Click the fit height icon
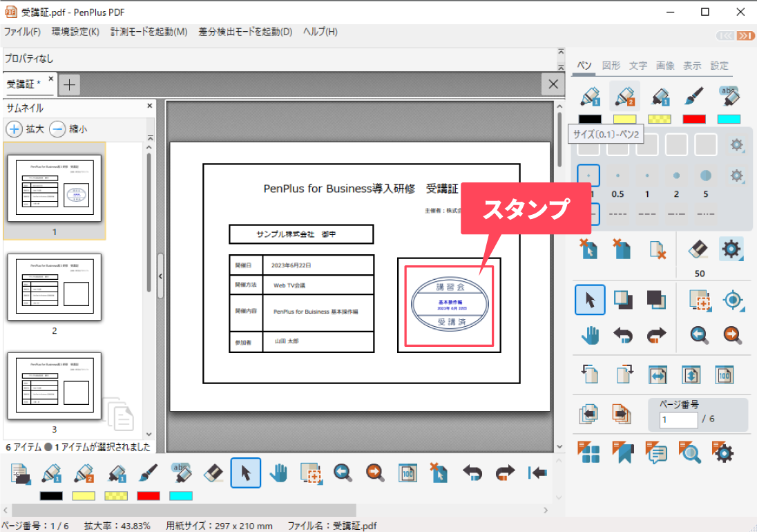 [691, 375]
